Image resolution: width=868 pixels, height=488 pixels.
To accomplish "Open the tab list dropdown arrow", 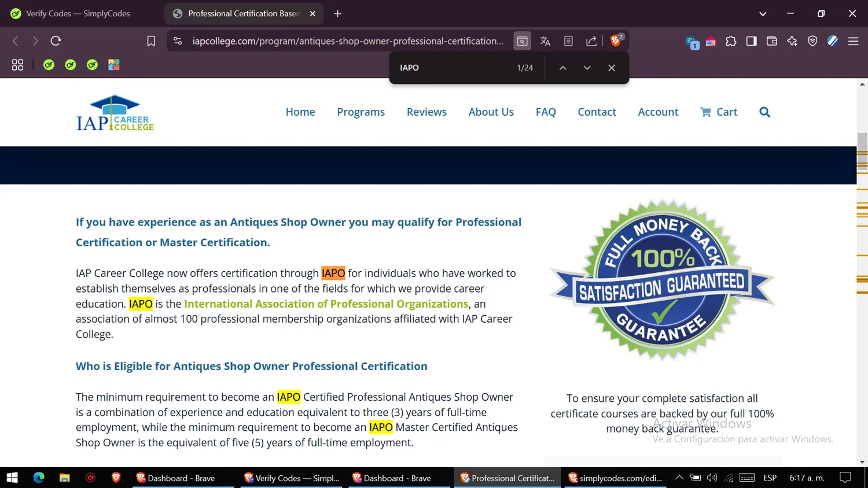I will [x=763, y=13].
